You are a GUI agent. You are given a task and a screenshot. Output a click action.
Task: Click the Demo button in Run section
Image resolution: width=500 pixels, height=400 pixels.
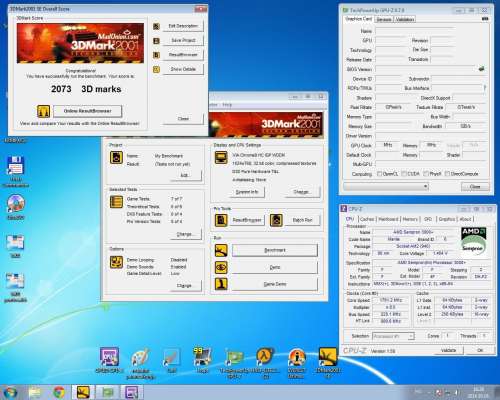tap(275, 267)
